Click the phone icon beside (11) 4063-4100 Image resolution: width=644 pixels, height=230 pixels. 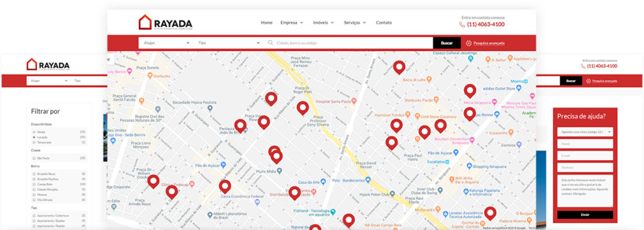click(462, 25)
